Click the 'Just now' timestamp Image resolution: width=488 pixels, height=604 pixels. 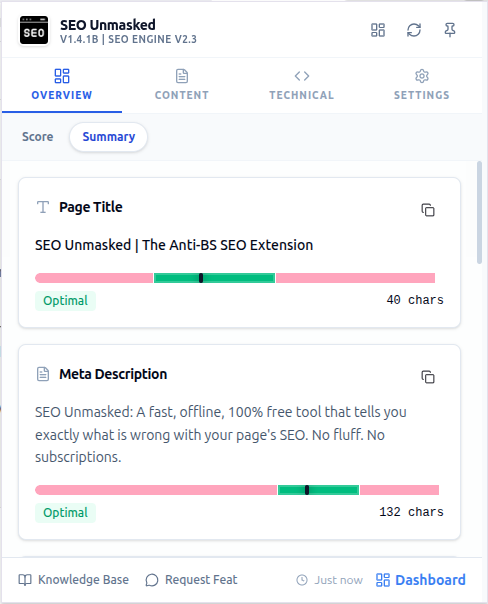coord(330,580)
